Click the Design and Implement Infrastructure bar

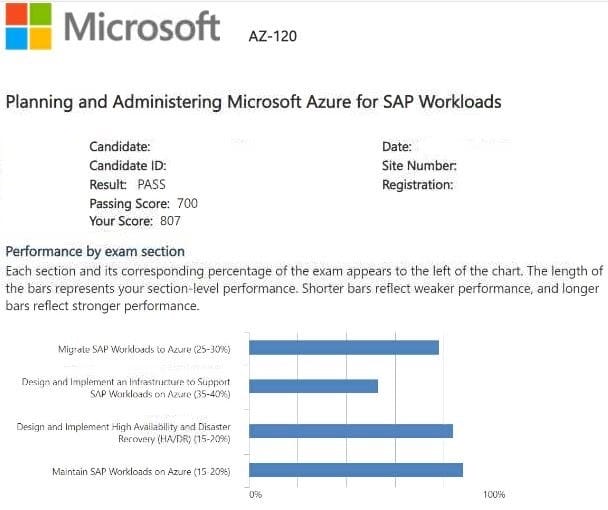313,386
